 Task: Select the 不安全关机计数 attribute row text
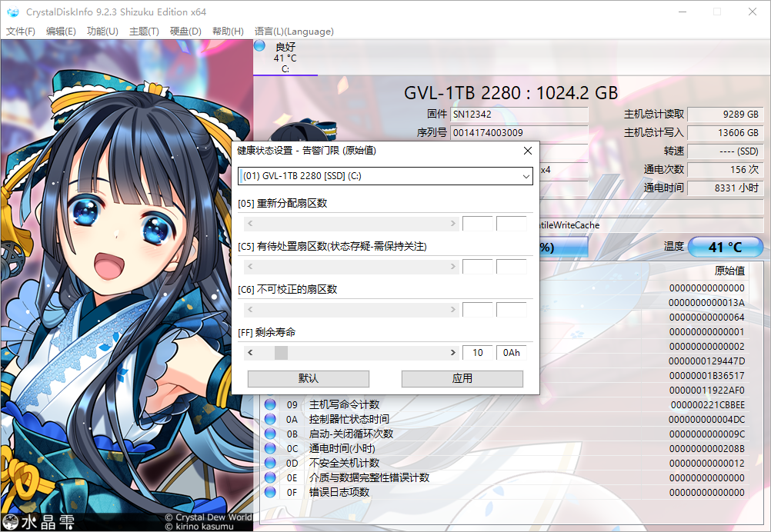(344, 464)
